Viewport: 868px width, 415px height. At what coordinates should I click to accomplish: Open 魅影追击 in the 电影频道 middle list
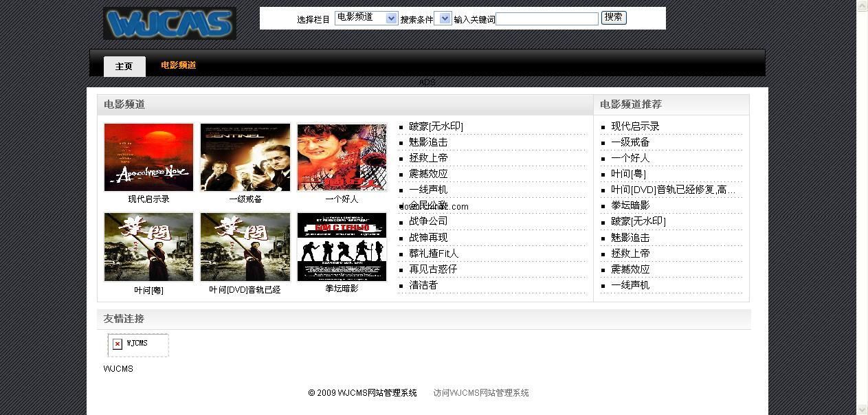[428, 142]
